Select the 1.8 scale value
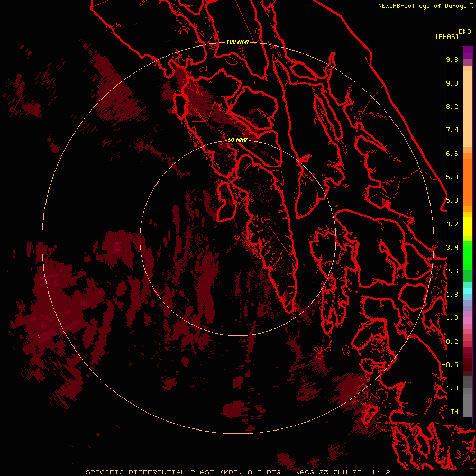The width and height of the screenshot is (476, 476). (452, 295)
